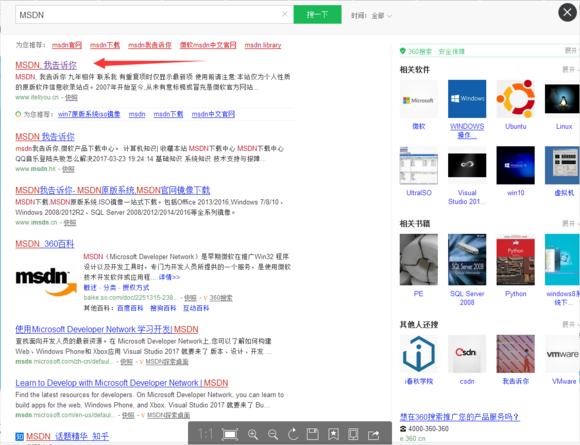Screen dimensions: 580x445
Task: Click the 虚拟机 label in related software
Action: (x=564, y=193)
